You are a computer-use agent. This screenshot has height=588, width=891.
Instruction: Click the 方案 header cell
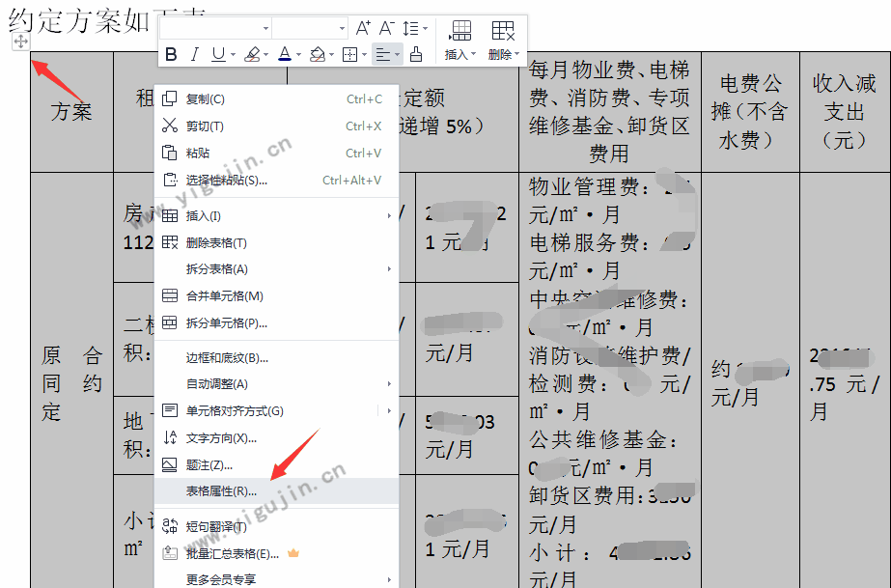(x=71, y=112)
